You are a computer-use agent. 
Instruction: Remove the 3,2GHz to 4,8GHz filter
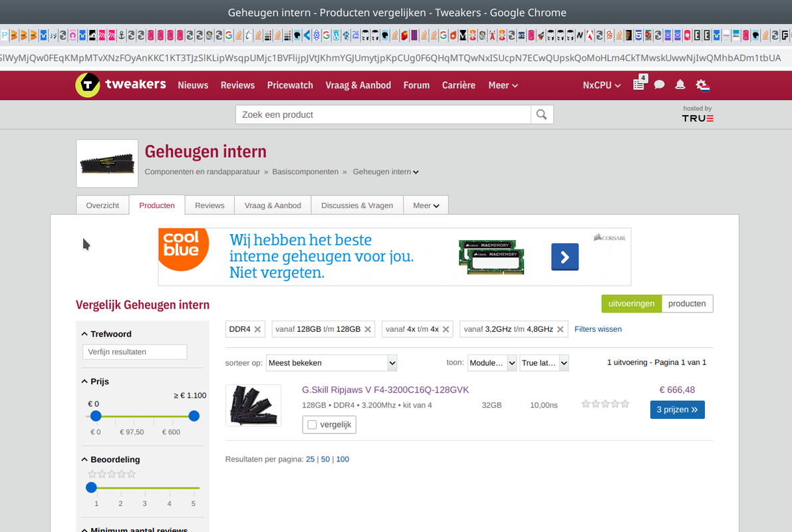coord(560,329)
